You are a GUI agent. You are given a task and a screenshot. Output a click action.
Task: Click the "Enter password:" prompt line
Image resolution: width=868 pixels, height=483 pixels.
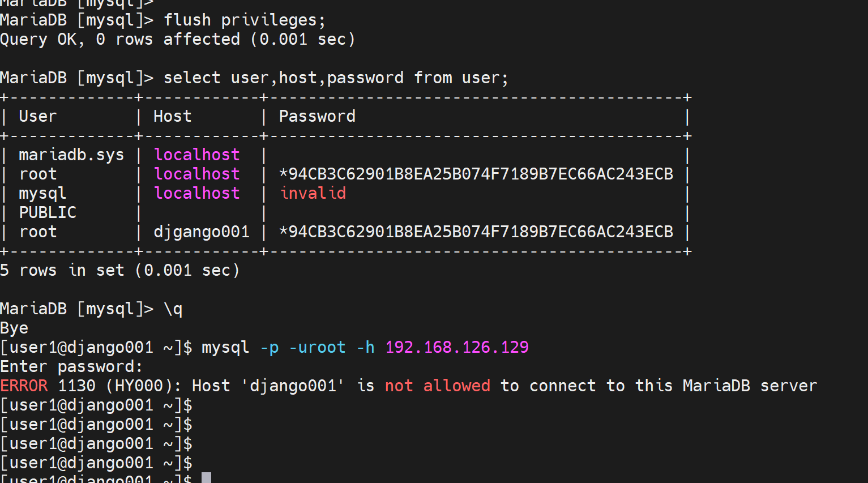point(71,367)
